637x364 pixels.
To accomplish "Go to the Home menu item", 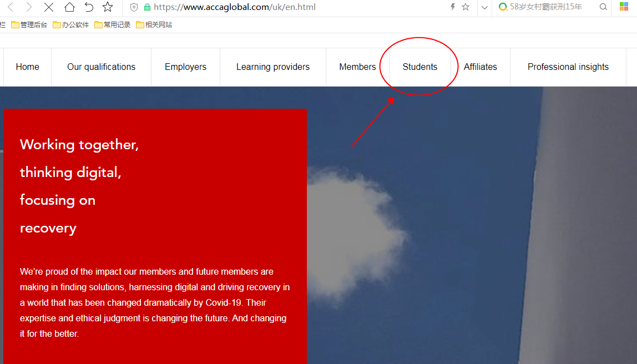I will (28, 67).
